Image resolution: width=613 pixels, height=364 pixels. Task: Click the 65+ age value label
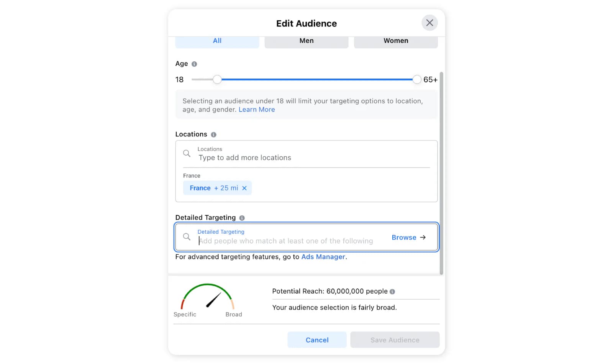click(430, 80)
